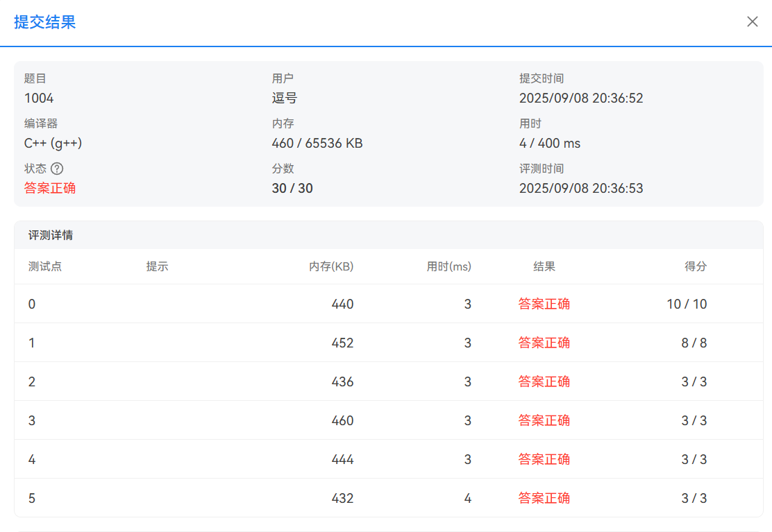Click the 编译器 field label

pos(41,123)
